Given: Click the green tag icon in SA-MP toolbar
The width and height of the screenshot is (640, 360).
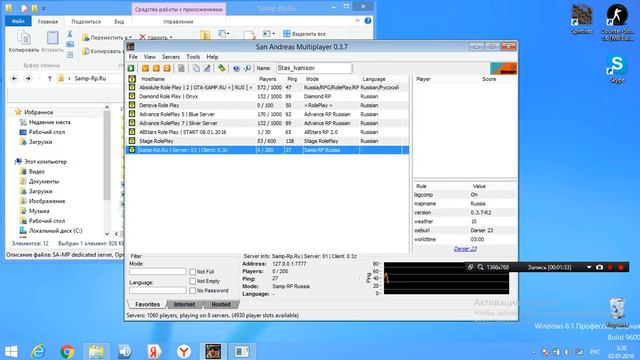Looking at the screenshot, I should 221,68.
